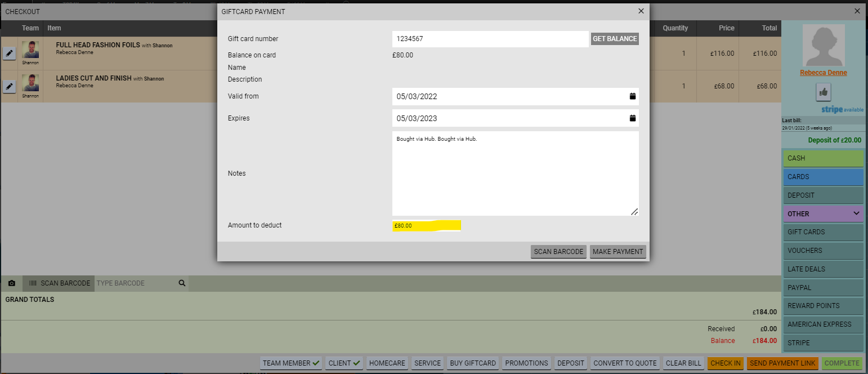Open the Valid from calendar picker
Viewport: 868px width, 374px height.
click(x=632, y=96)
